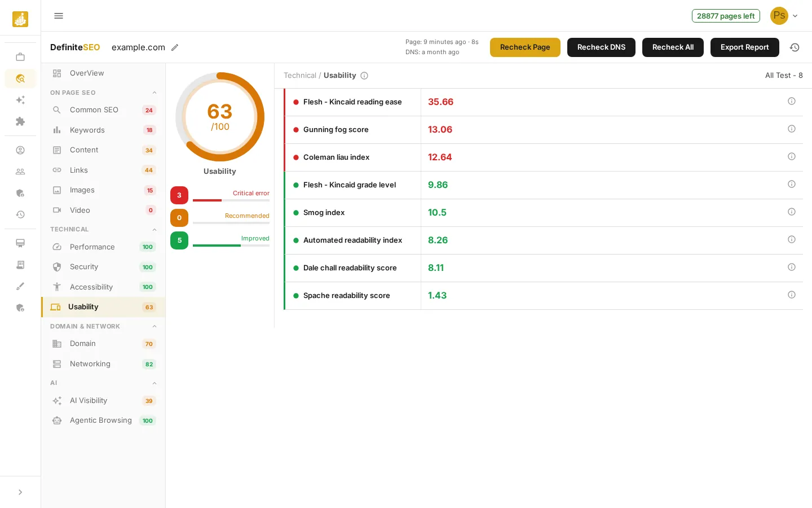The width and height of the screenshot is (812, 508).
Task: Click the Recheck DNS button
Action: 601,47
